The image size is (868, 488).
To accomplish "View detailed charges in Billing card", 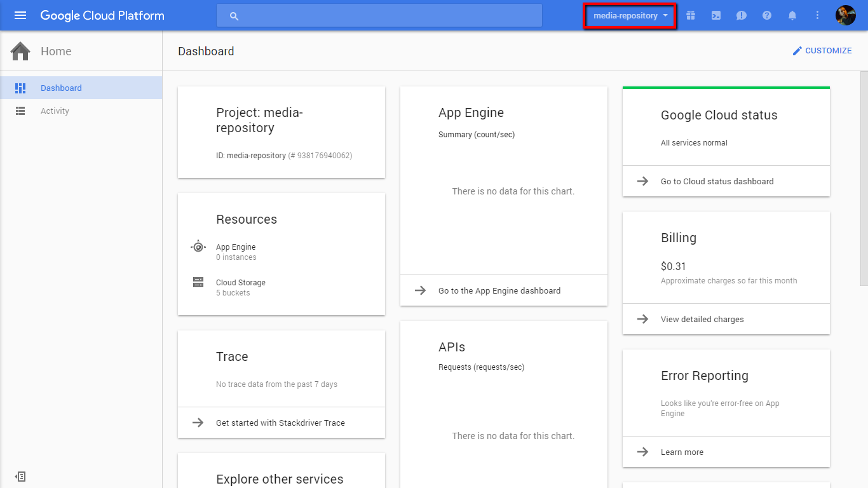I will point(702,320).
